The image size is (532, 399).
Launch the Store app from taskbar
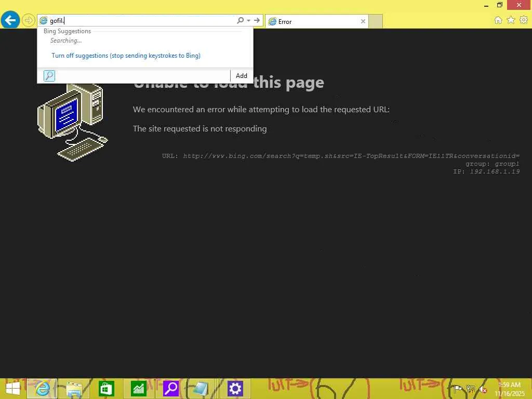tap(106, 389)
